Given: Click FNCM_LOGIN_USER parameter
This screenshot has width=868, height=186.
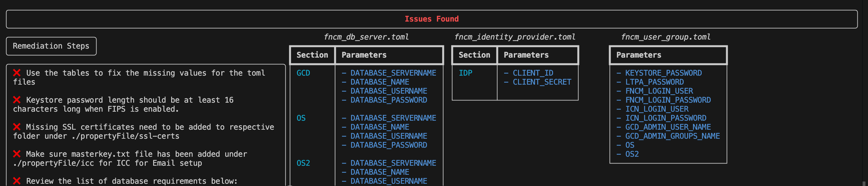Looking at the screenshot, I should [659, 91].
